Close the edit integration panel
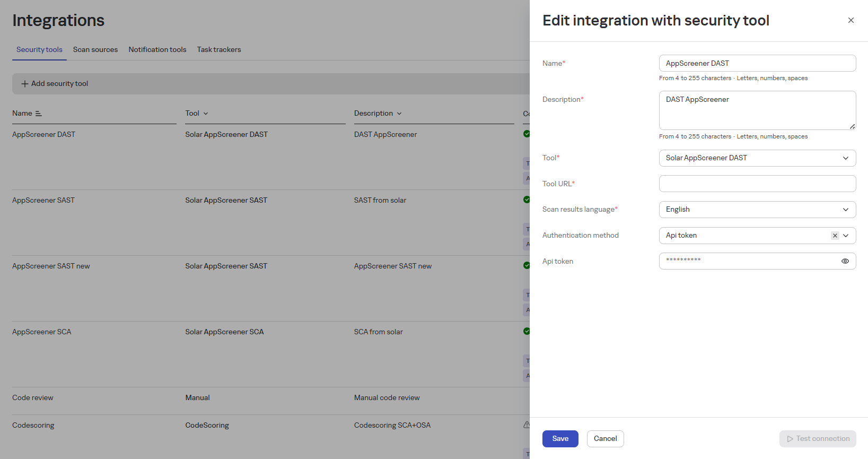Screen dimensions: 868x459 851,20
